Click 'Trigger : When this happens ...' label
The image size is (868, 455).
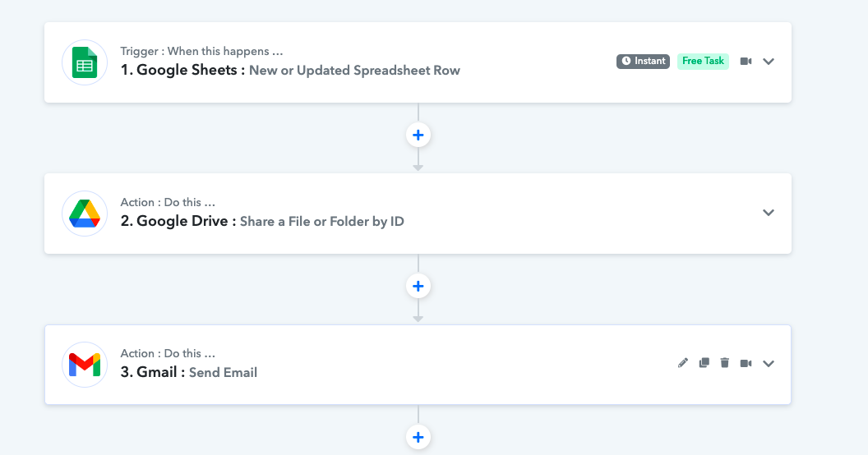coord(201,52)
